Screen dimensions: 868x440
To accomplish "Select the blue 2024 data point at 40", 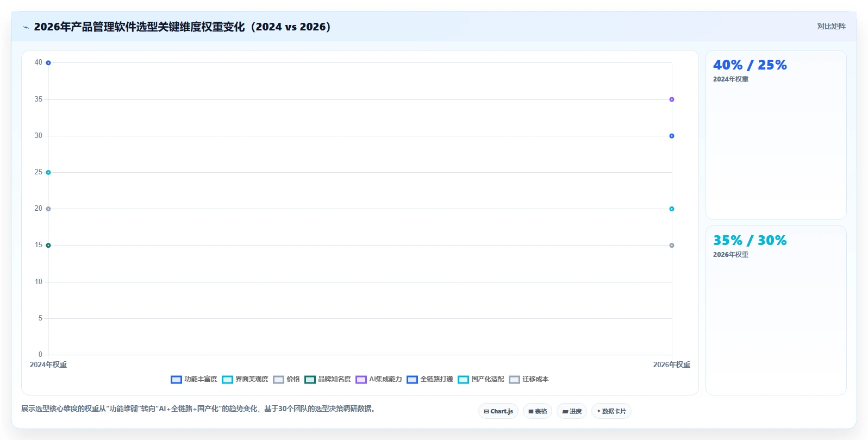I will click(x=48, y=63).
